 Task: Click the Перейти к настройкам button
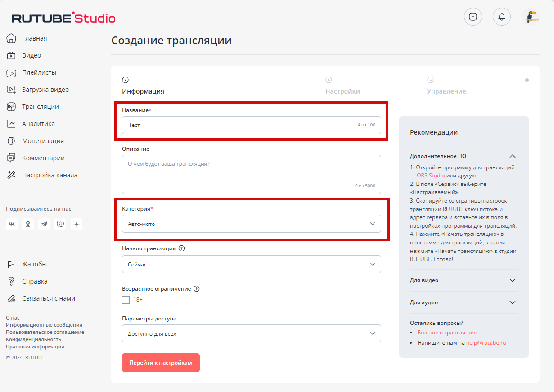(161, 363)
